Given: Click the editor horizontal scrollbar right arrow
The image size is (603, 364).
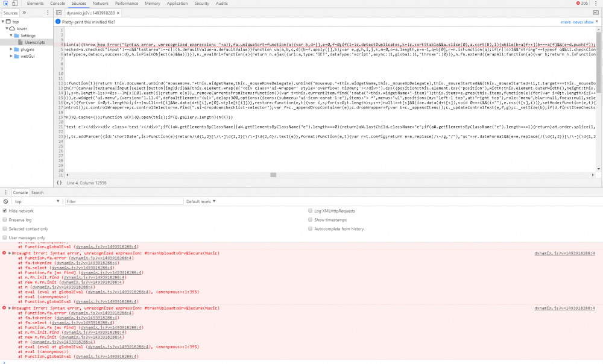Looking at the screenshot, I should [x=593, y=175].
